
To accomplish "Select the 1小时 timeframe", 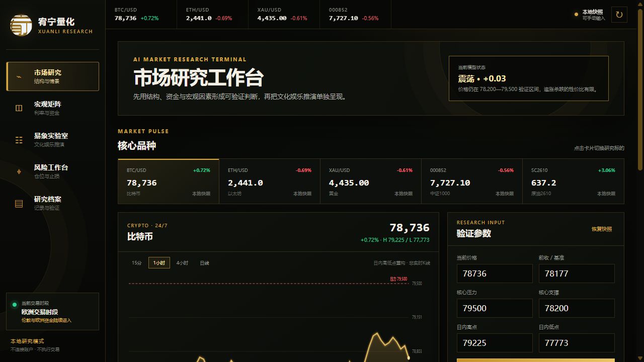I will click(x=159, y=263).
